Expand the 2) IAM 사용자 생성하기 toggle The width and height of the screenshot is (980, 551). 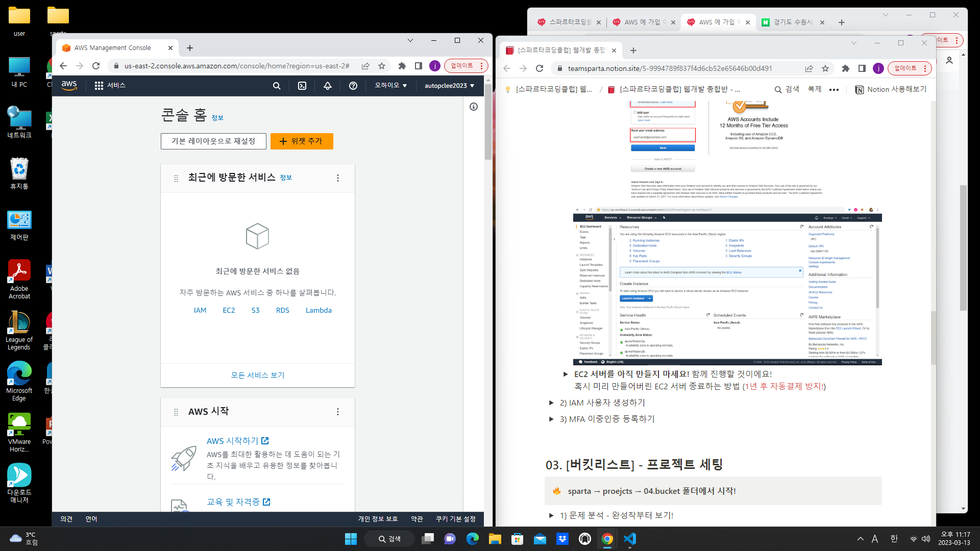coord(551,403)
